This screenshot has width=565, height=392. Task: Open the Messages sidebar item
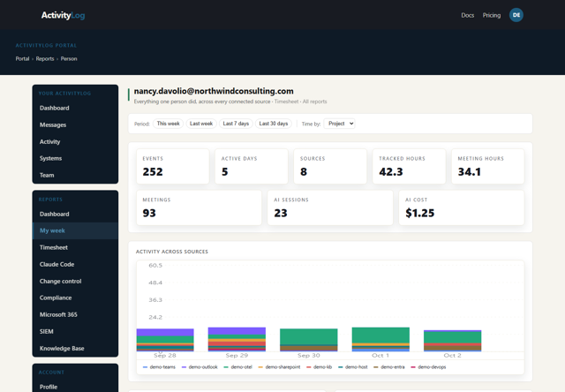point(75,124)
